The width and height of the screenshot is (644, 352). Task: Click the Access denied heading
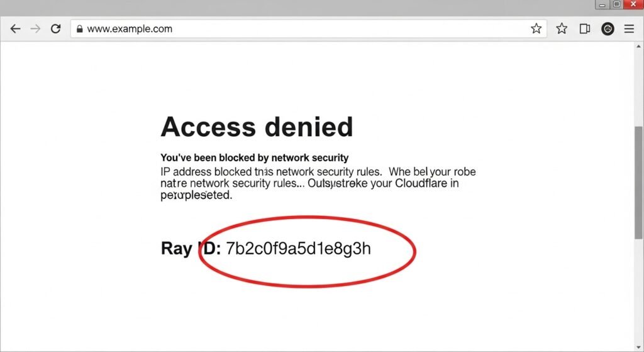(257, 127)
